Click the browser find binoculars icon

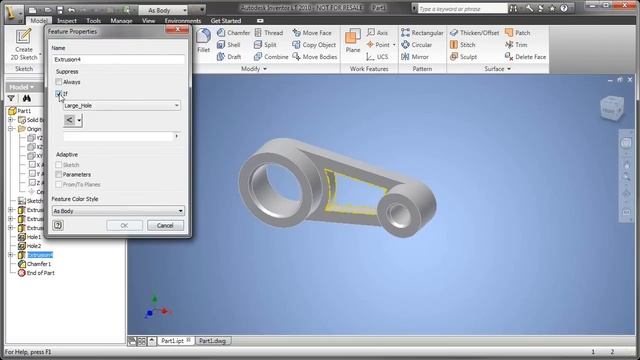(x=27, y=98)
